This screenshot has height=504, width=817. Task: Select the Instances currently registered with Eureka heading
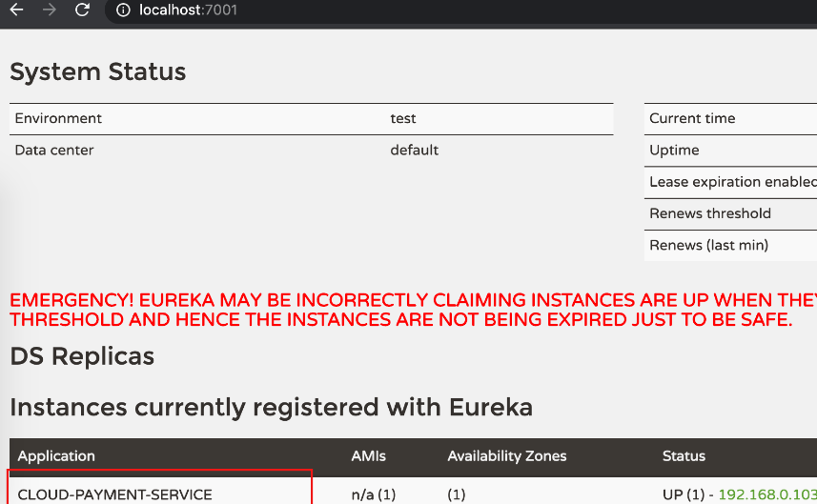[x=271, y=408]
